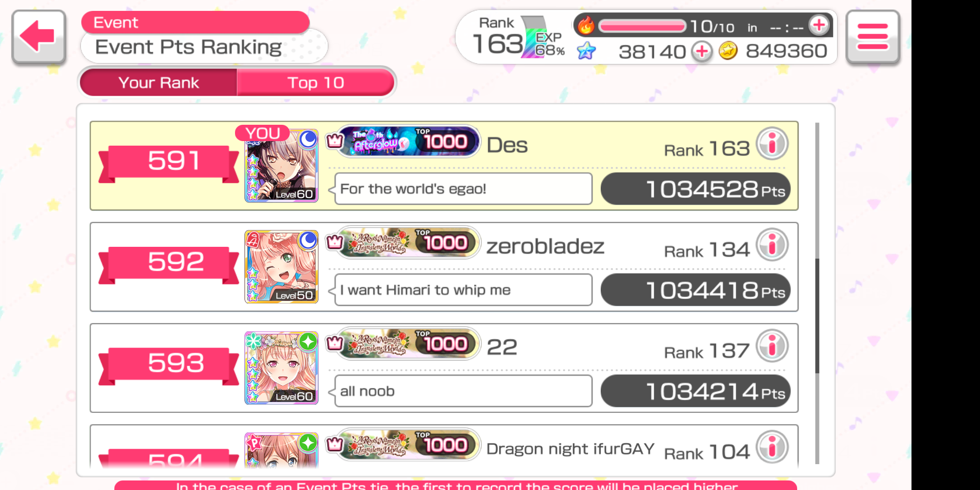Switch to the Your Rank tab
The width and height of the screenshot is (980, 490).
pos(159,82)
